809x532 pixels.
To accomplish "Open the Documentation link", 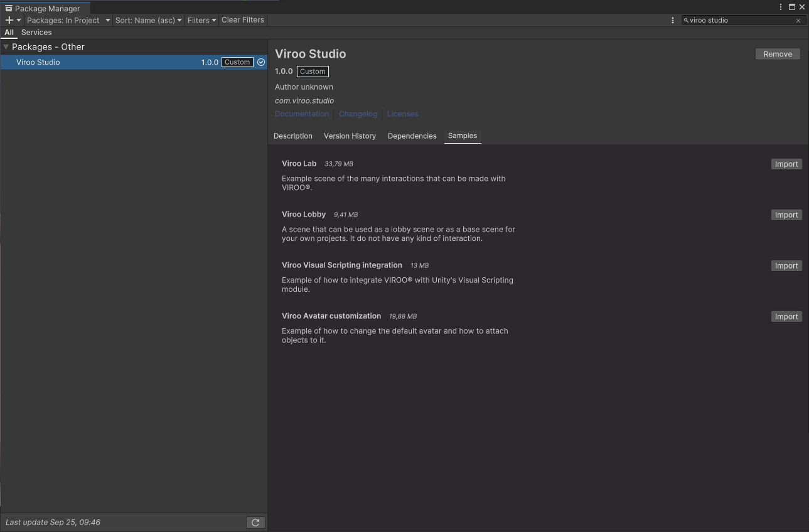I will click(302, 114).
